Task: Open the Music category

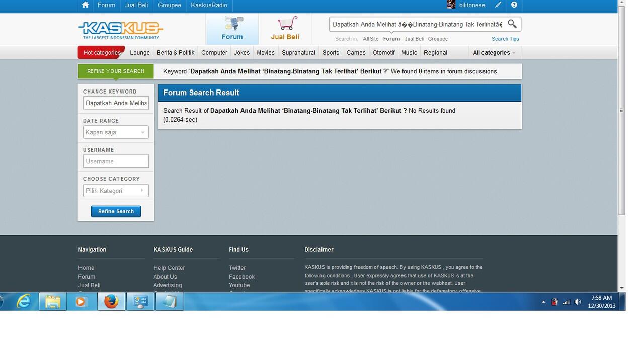Action: 409,53
